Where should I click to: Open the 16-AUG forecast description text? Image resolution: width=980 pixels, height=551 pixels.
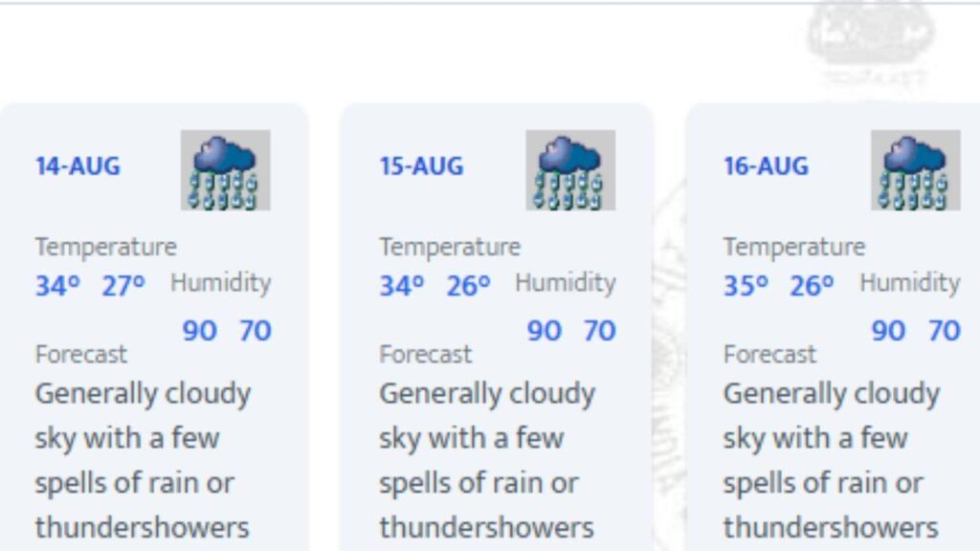pos(832,461)
